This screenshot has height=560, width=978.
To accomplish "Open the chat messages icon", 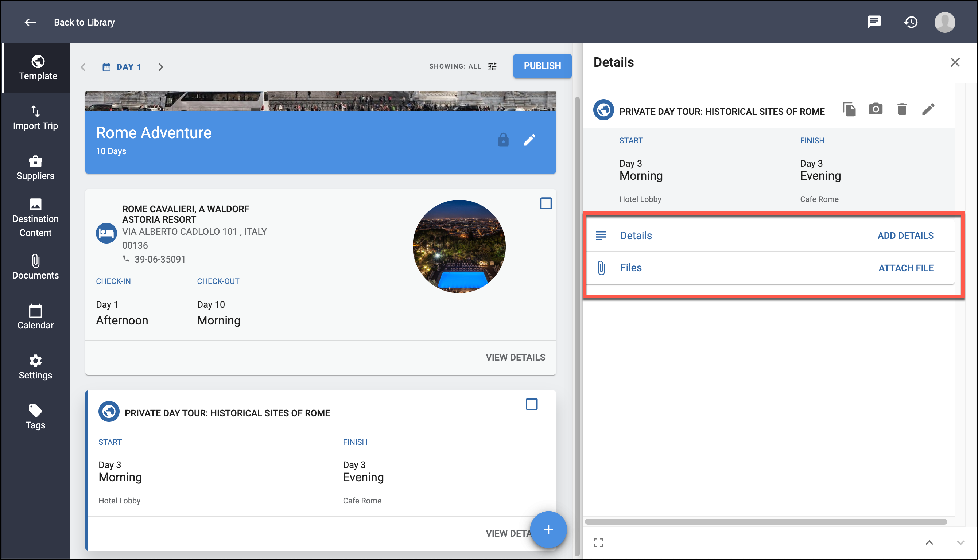I will pyautogui.click(x=874, y=22).
